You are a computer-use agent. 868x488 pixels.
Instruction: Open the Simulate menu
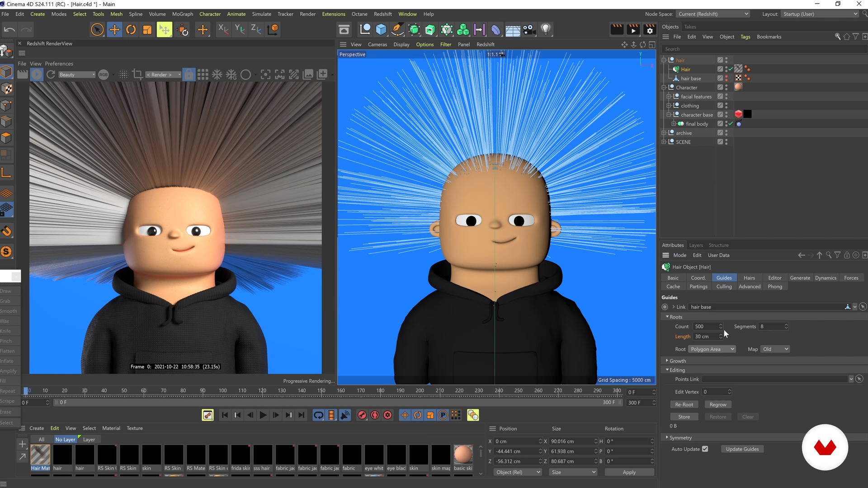pos(261,14)
